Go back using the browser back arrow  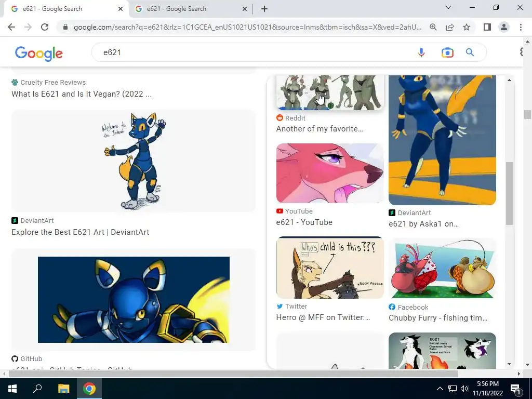(x=11, y=27)
